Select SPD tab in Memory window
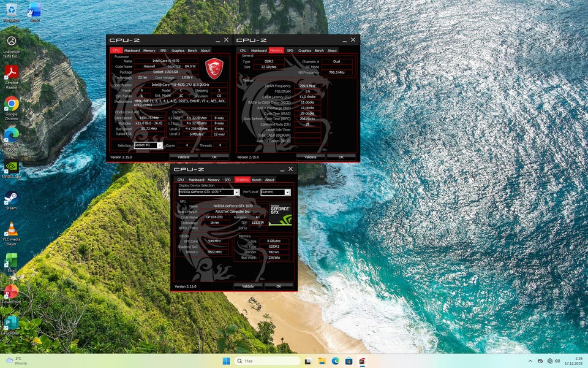The height and width of the screenshot is (368, 588). [290, 50]
